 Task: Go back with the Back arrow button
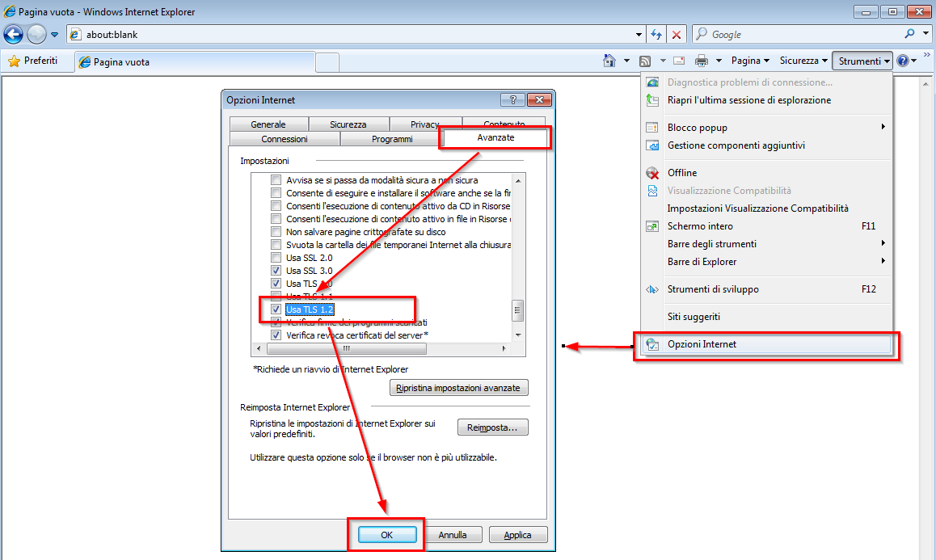(x=13, y=35)
